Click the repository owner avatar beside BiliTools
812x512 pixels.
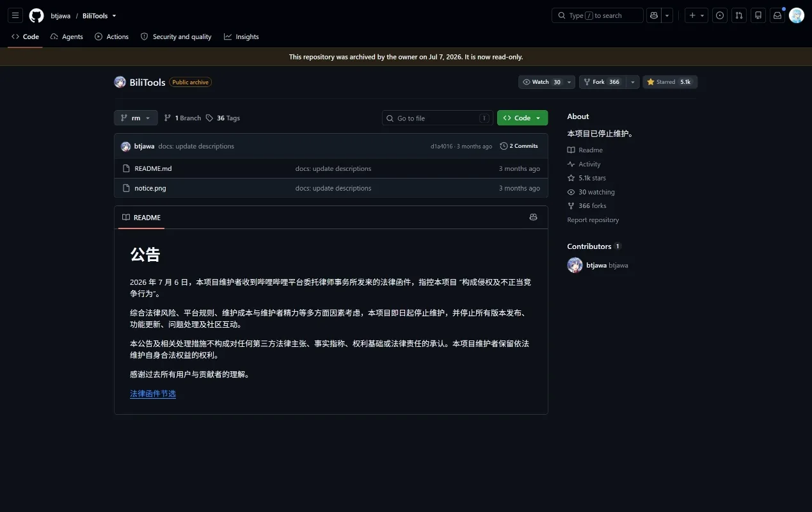point(120,82)
